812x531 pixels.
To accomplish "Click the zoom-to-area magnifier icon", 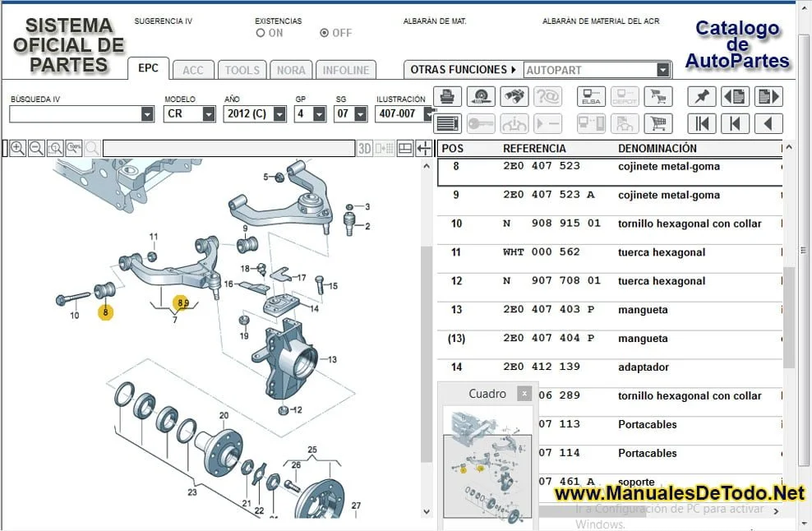I will [55, 148].
